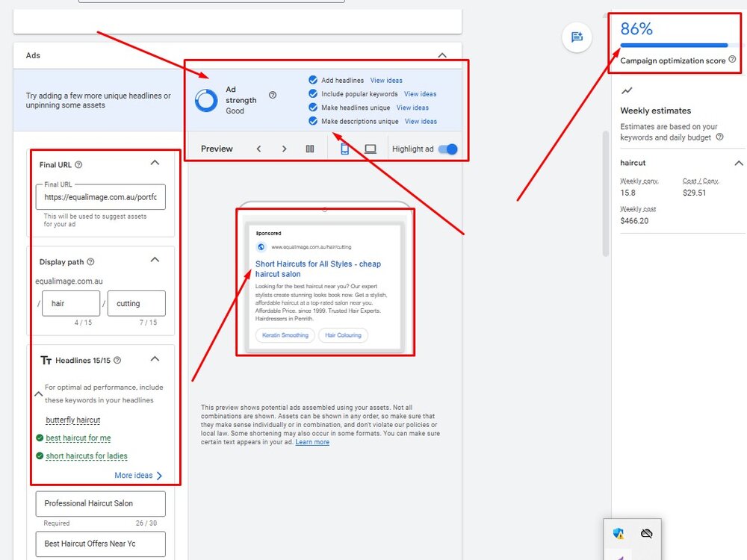Open Headlines 15/15 help icon

coord(117,360)
